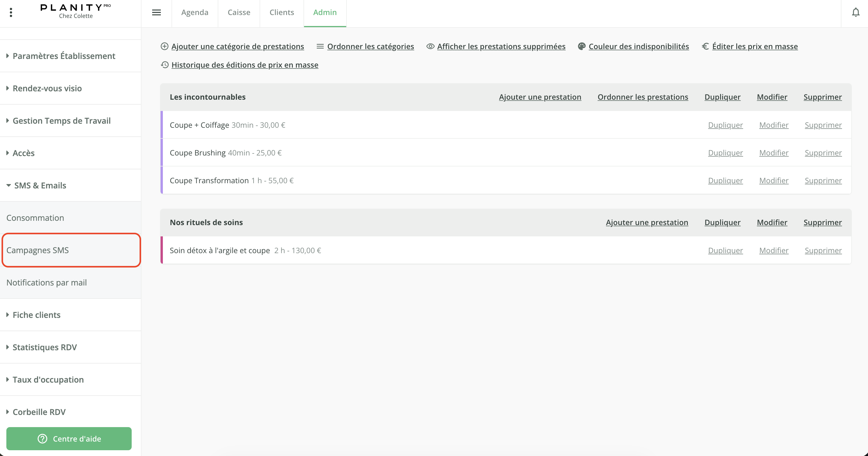Expand Statistiques RDV section

pyautogui.click(x=44, y=347)
